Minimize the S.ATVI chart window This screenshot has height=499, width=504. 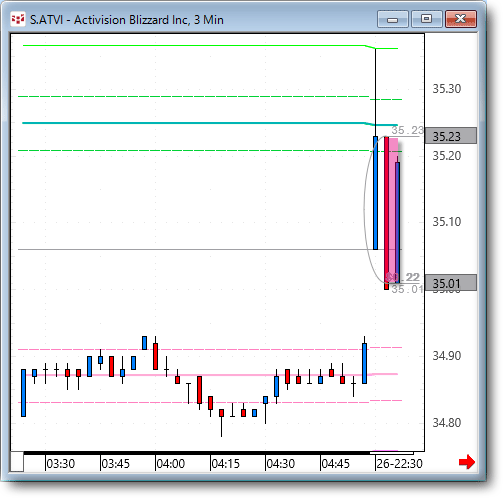tap(393, 19)
